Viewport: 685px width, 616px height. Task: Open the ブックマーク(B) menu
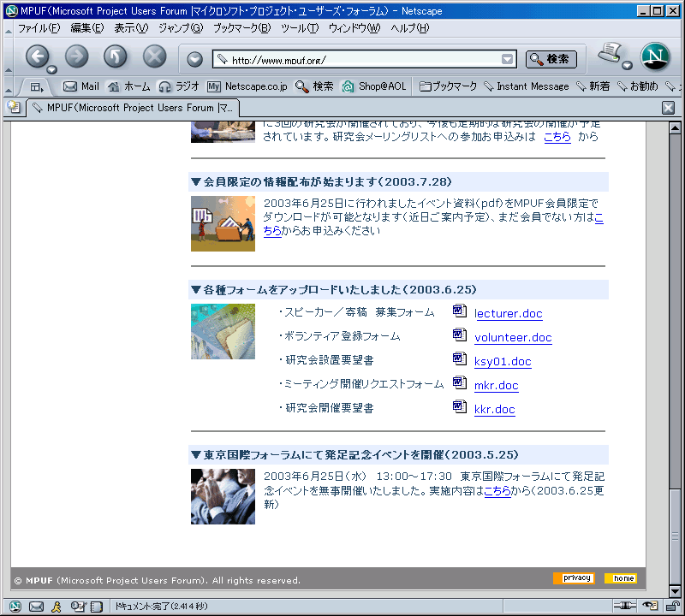click(x=241, y=28)
